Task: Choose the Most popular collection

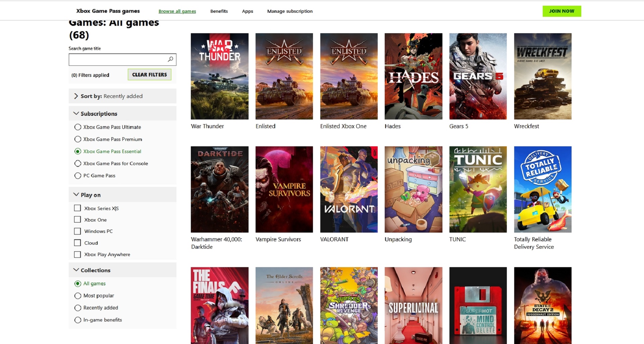Action: pos(78,295)
